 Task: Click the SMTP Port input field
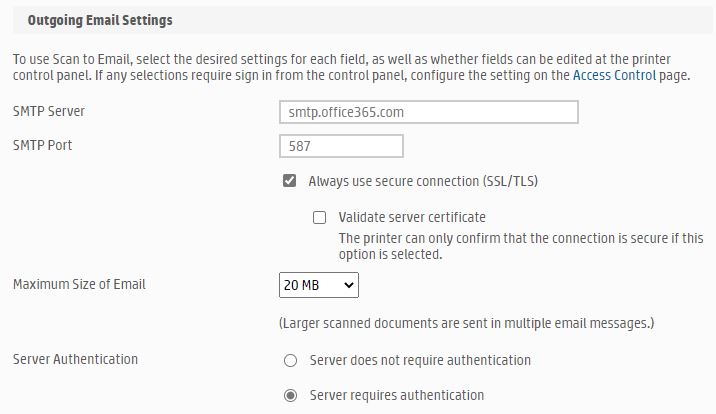pos(341,146)
